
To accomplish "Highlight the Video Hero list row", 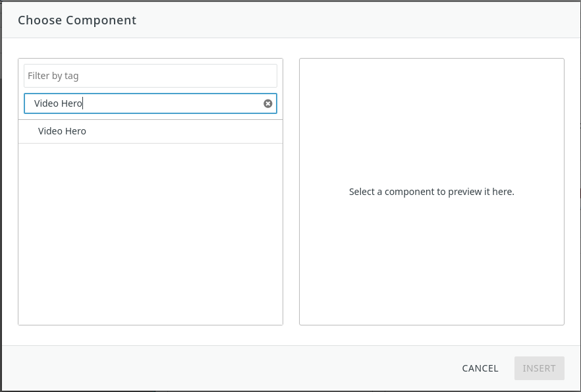I will pos(150,131).
